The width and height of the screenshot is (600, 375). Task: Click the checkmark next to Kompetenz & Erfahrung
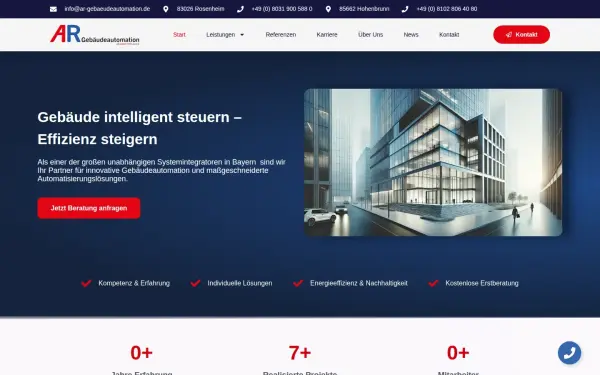[86, 283]
